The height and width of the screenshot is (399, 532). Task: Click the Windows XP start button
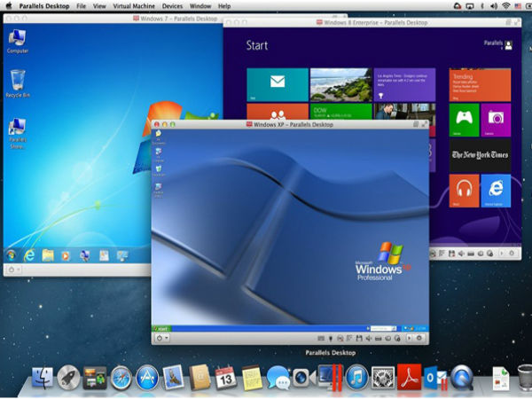161,328
